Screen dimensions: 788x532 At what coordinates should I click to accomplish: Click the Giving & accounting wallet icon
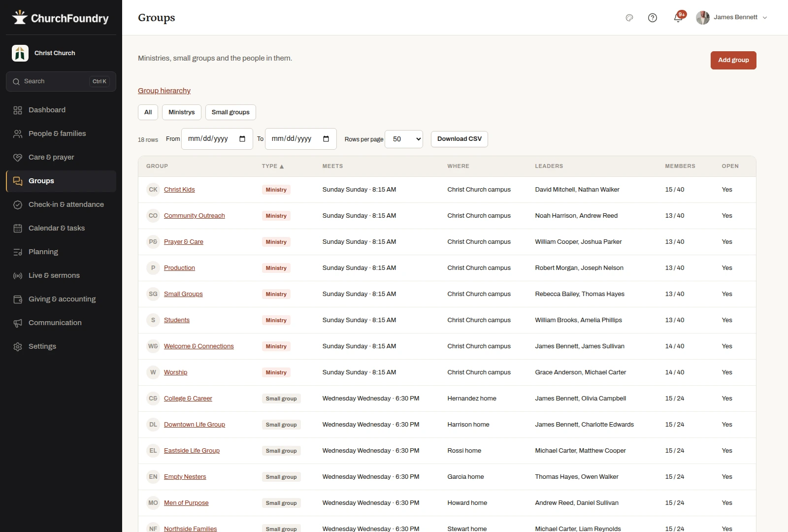click(x=18, y=299)
